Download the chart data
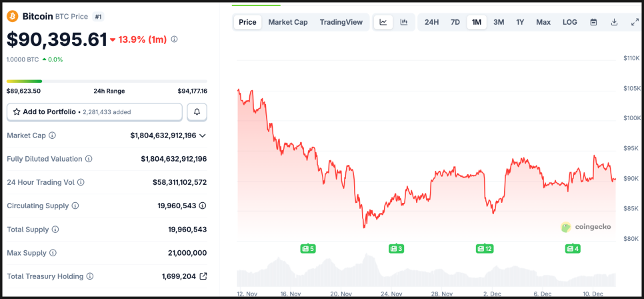The width and height of the screenshot is (644, 299). pyautogui.click(x=614, y=22)
